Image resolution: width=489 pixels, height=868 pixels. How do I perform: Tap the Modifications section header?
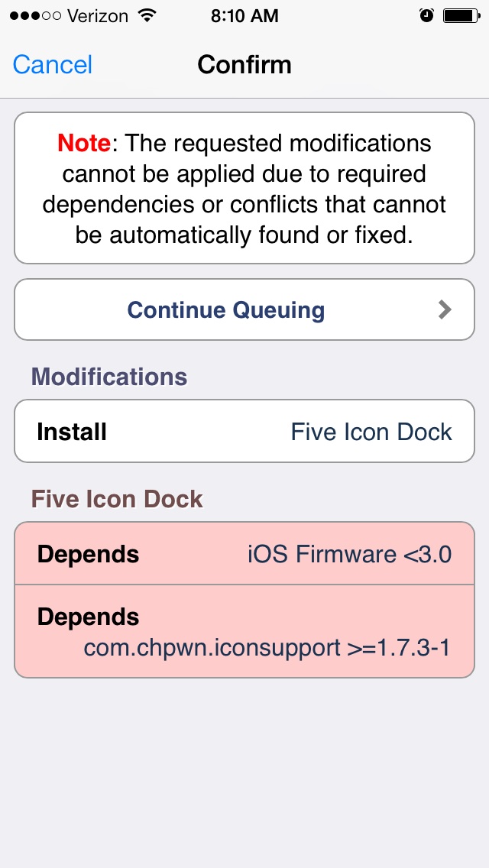pos(109,377)
